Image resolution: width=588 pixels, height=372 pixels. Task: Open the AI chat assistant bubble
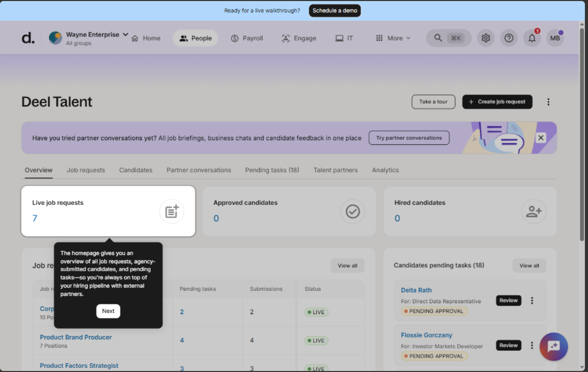[x=553, y=346]
